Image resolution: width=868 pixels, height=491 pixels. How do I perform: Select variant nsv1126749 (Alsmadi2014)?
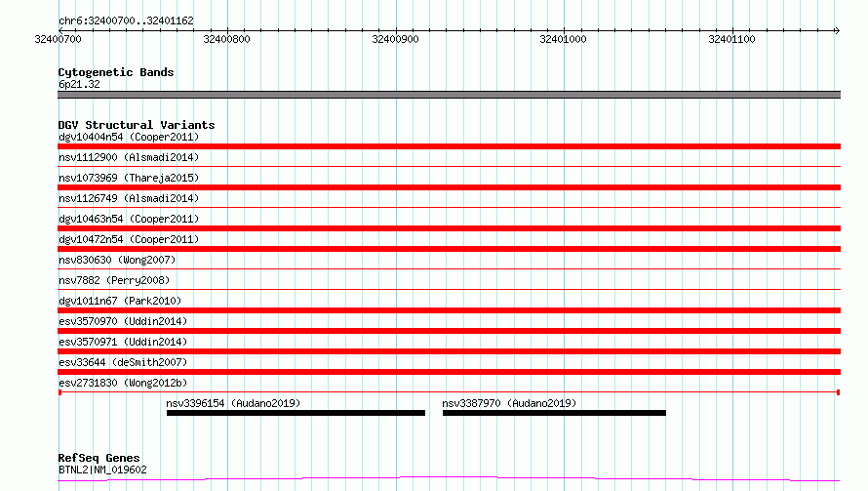[129, 198]
